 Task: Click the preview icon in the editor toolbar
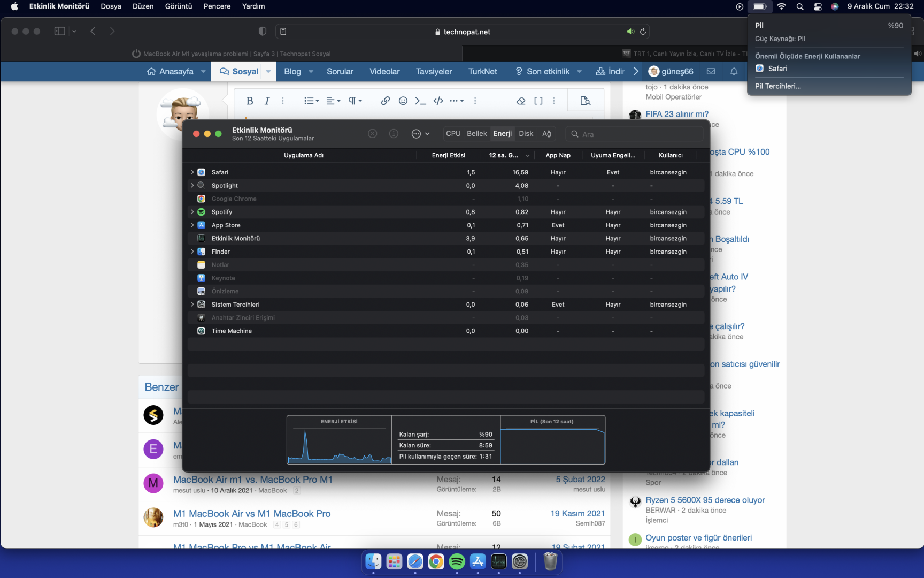(586, 101)
